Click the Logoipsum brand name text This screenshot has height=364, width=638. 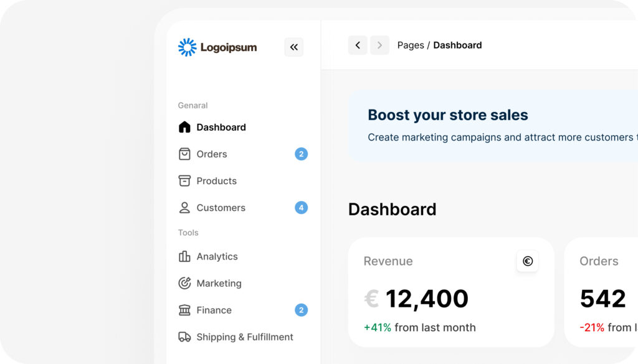[x=229, y=47]
